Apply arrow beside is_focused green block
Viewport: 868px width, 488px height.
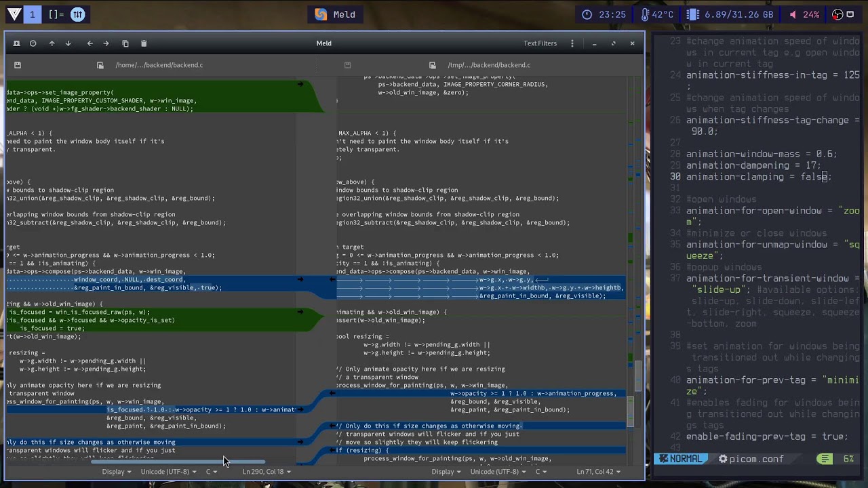click(x=300, y=312)
